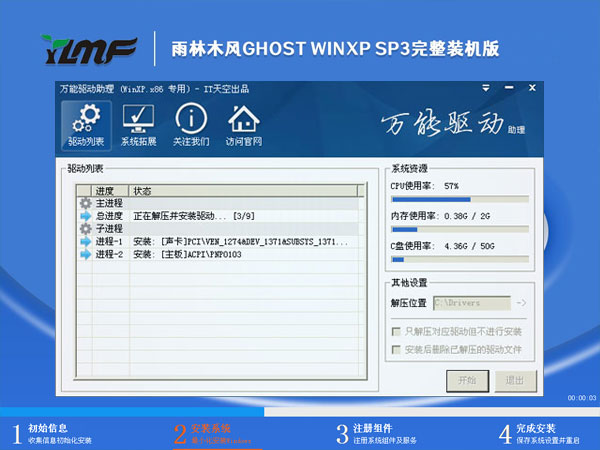The image size is (600, 450).
Task: Click the YLMF logo at top left
Action: [88, 49]
